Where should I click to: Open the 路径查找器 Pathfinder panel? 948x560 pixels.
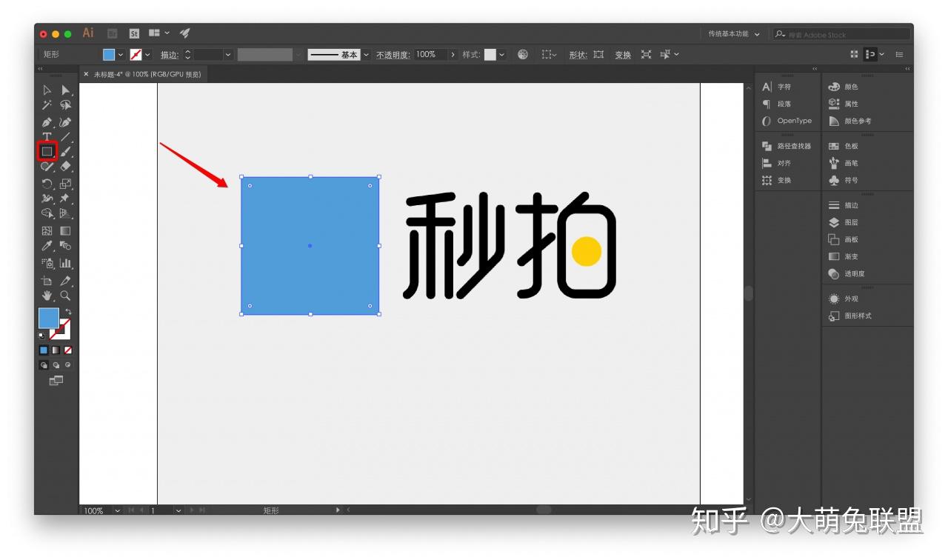point(787,146)
